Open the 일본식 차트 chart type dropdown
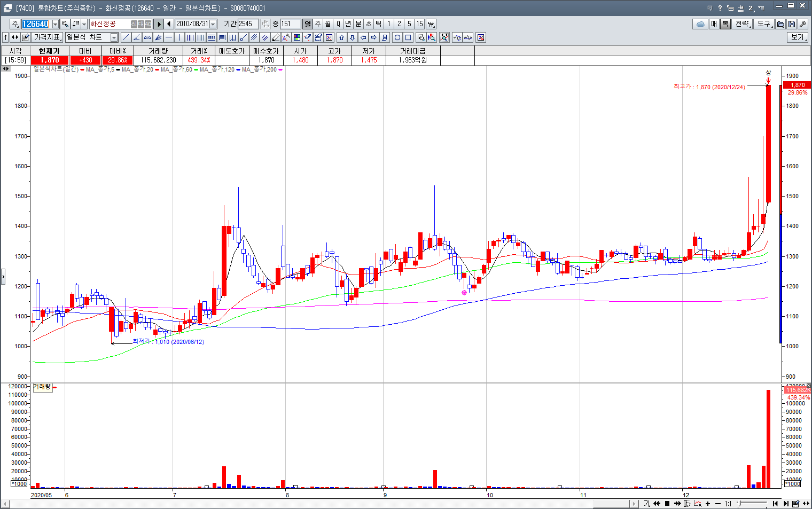Viewport: 812px width, 509px height. point(114,37)
